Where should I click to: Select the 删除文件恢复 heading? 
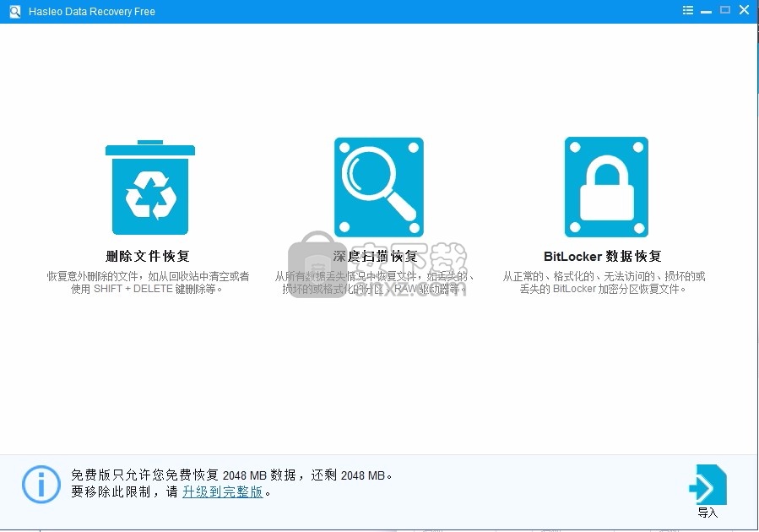click(148, 256)
